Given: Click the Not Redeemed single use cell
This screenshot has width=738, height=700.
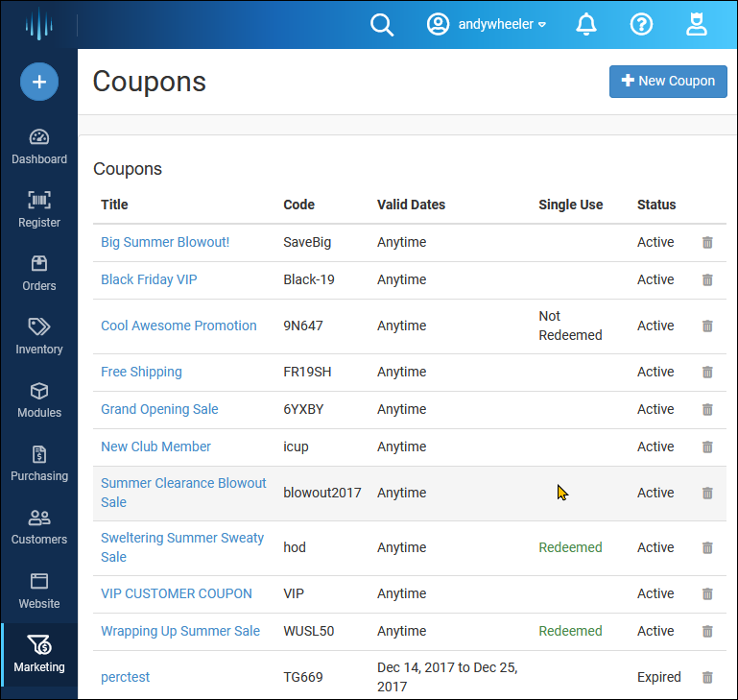Looking at the screenshot, I should (570, 326).
